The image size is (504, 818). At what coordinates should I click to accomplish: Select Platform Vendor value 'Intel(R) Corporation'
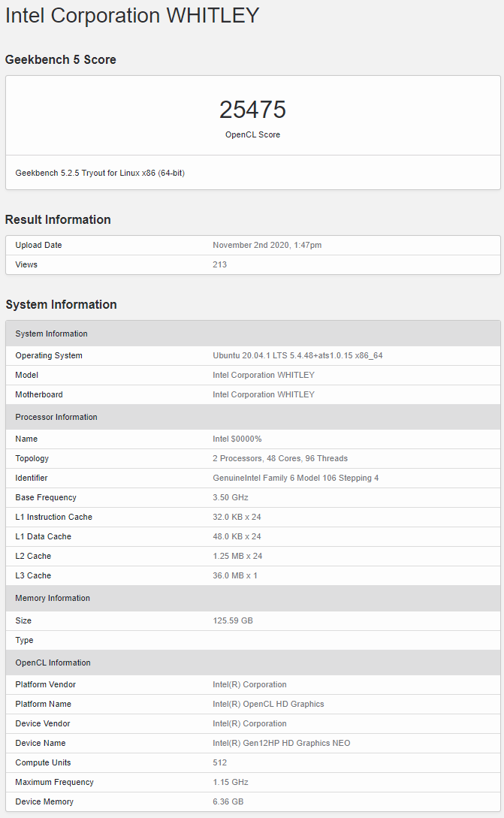pos(249,684)
